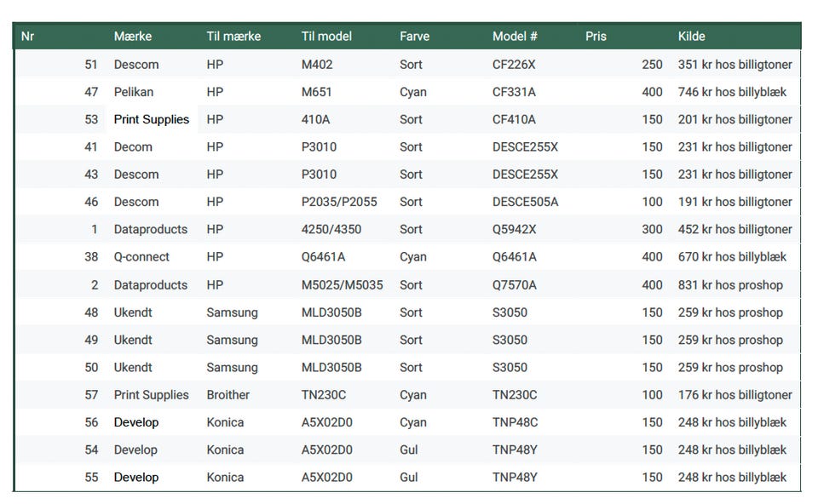818x504 pixels.
Task: Click the "Nr" column header
Action: [x=27, y=37]
